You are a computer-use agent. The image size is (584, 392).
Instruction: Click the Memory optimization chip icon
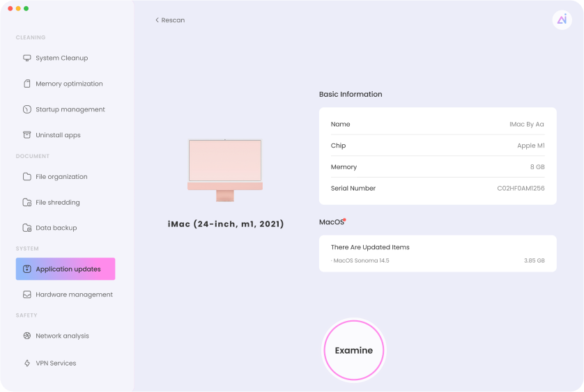pyautogui.click(x=26, y=84)
